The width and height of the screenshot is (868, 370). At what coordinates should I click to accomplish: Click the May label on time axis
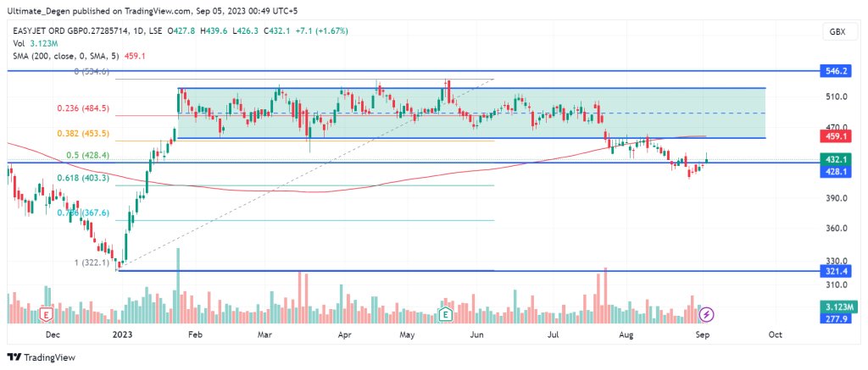408,334
